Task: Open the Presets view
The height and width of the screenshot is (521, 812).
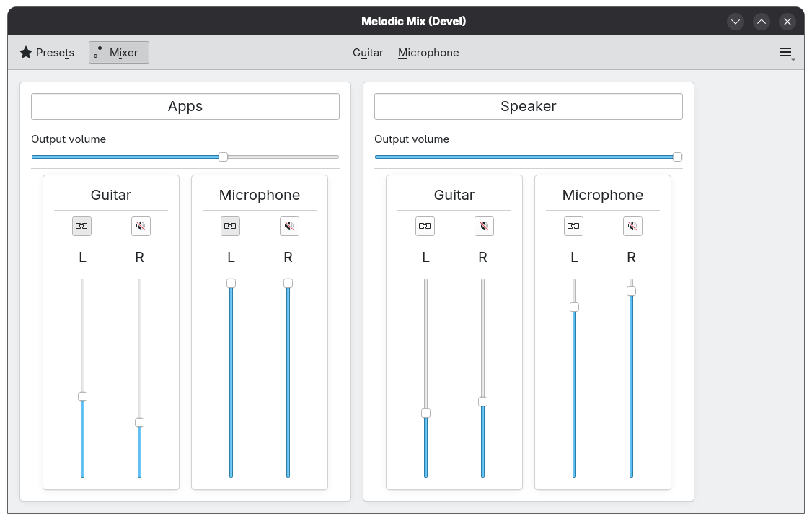Action: tap(47, 53)
